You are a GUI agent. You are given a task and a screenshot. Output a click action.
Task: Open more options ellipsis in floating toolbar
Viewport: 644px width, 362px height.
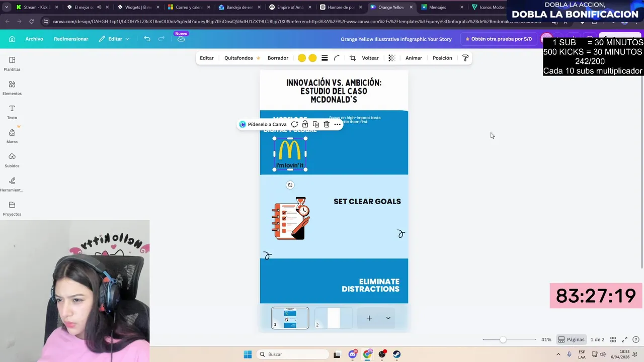tap(337, 124)
